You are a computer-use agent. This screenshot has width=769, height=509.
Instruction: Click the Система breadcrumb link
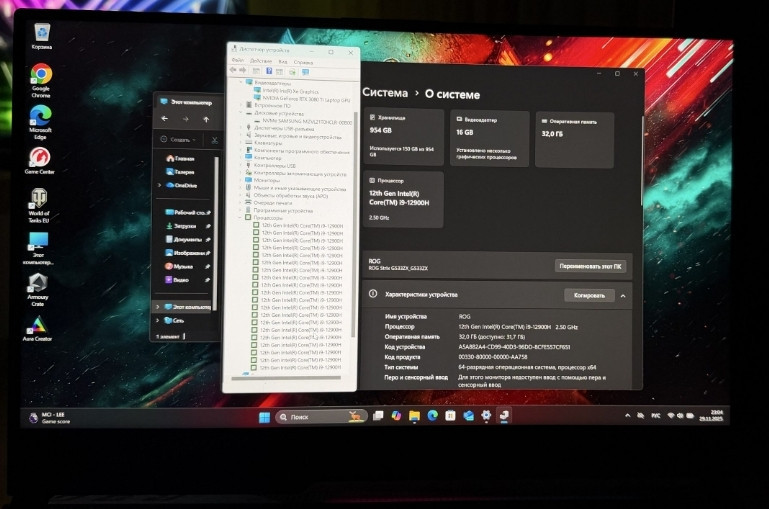[x=384, y=93]
